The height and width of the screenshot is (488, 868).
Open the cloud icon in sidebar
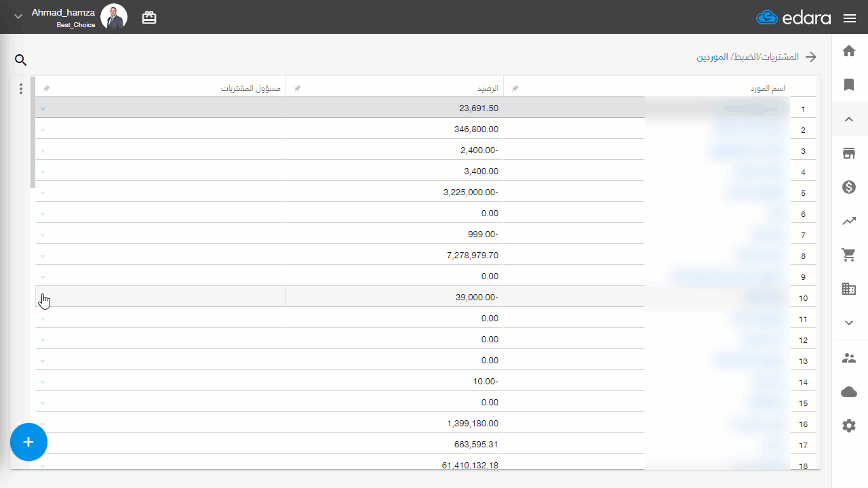pyautogui.click(x=849, y=392)
